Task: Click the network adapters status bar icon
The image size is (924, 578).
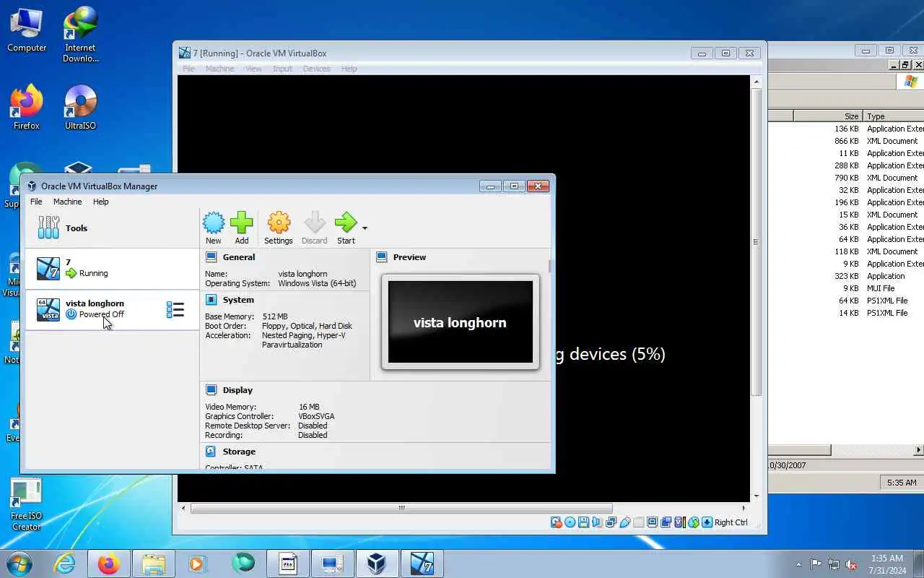Action: (611, 522)
